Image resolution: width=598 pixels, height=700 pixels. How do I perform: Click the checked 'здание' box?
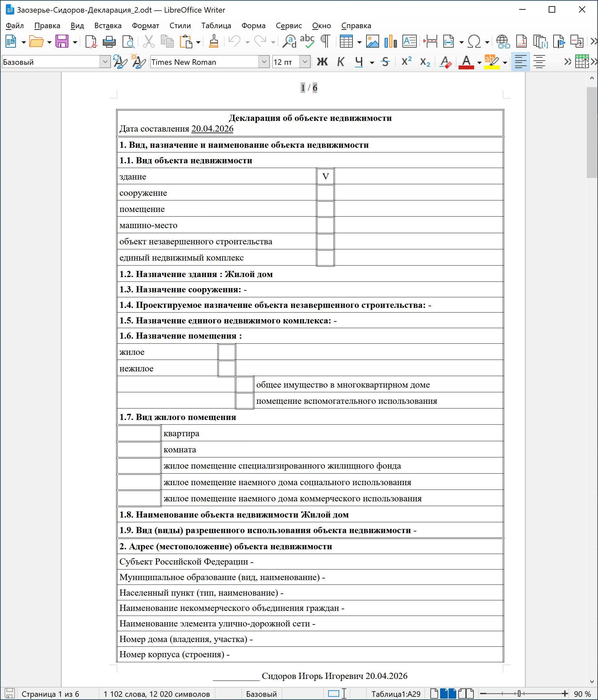pyautogui.click(x=325, y=176)
